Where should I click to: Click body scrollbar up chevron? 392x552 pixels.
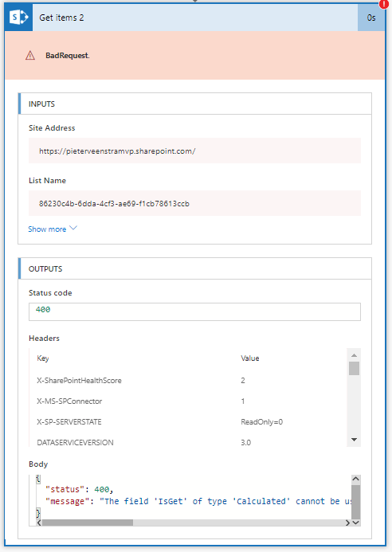pyautogui.click(x=355, y=479)
